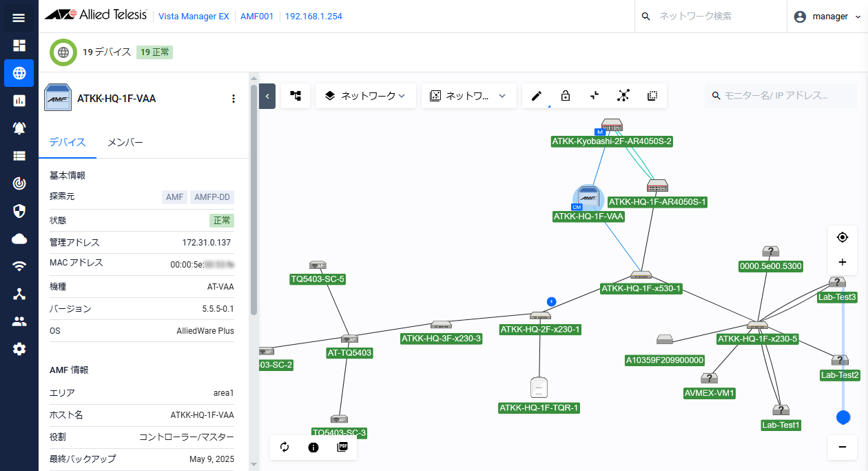This screenshot has height=471, width=868.
Task: Collapse the device side panel
Action: click(267, 96)
